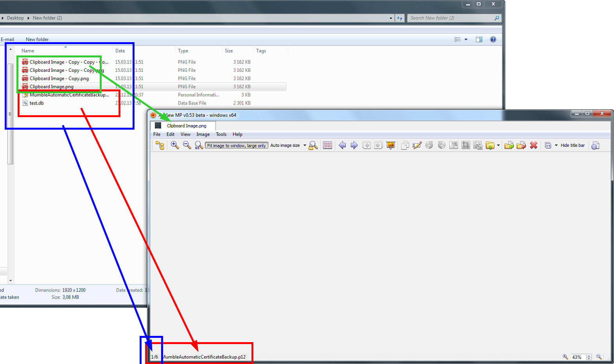The image size is (614, 364).
Task: Open the File menu in XnView
Action: (157, 134)
